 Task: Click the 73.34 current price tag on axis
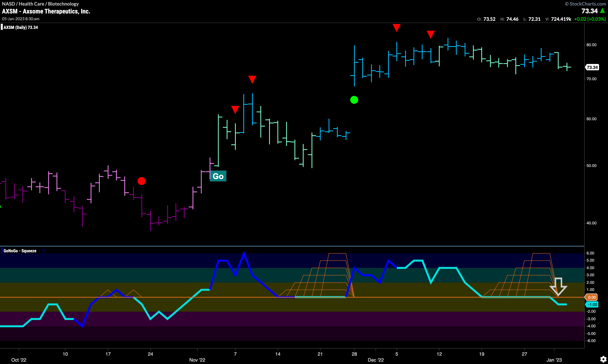pyautogui.click(x=592, y=67)
